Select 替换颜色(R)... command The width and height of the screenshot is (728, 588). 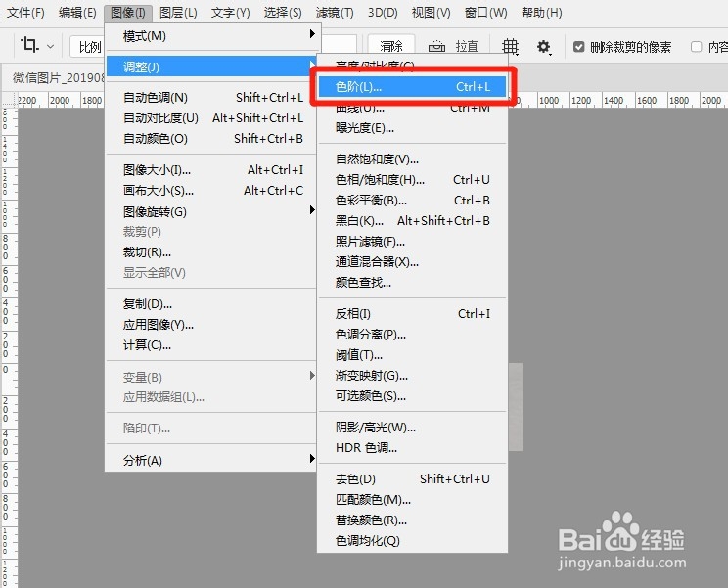412,520
